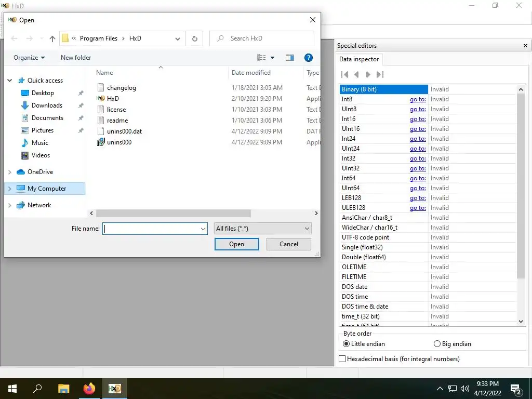Open the address bar history dropdown
Viewport: 532px width, 399px height.
pos(178,38)
